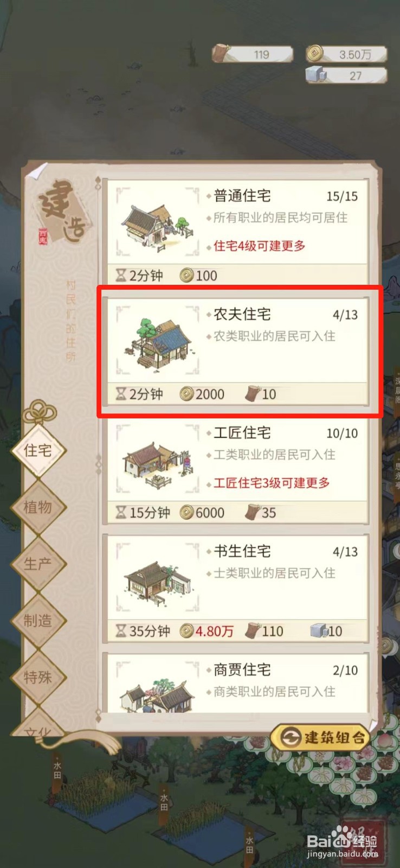Open the 制造 category tab
Image resolution: width=400 pixels, height=868 pixels.
pos(38,621)
